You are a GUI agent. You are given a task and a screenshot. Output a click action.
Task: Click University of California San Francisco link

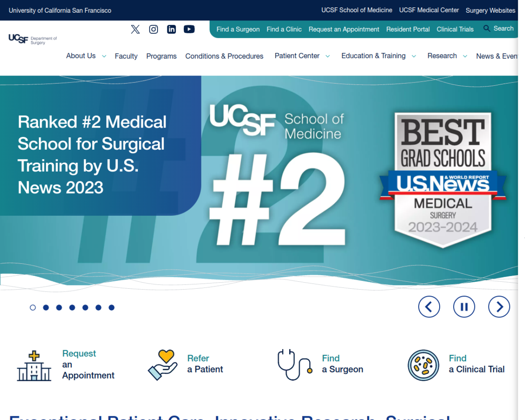[x=60, y=10]
